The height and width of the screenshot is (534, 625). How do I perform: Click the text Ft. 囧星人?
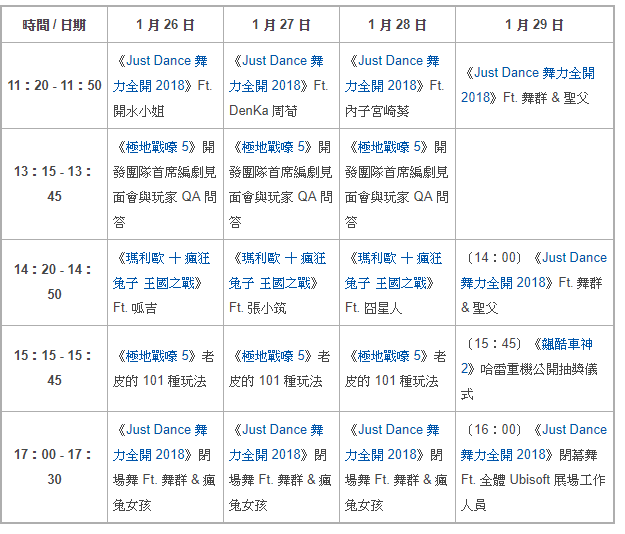373,308
